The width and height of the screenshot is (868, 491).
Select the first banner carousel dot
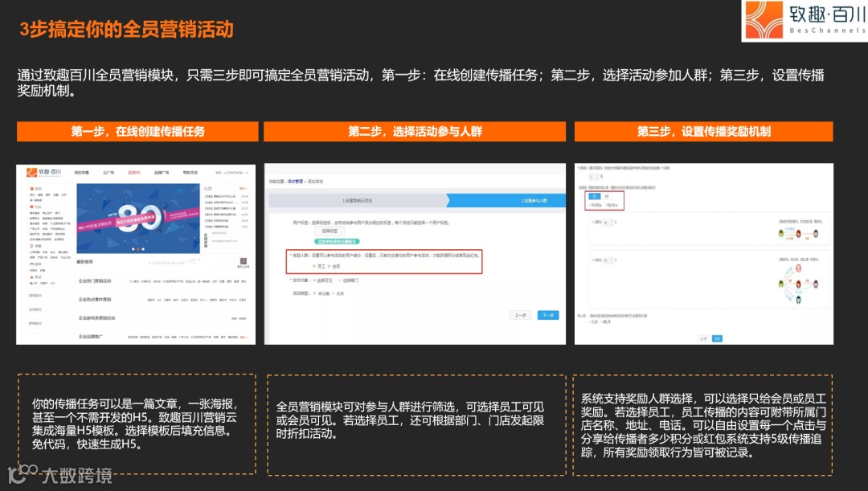click(x=133, y=249)
